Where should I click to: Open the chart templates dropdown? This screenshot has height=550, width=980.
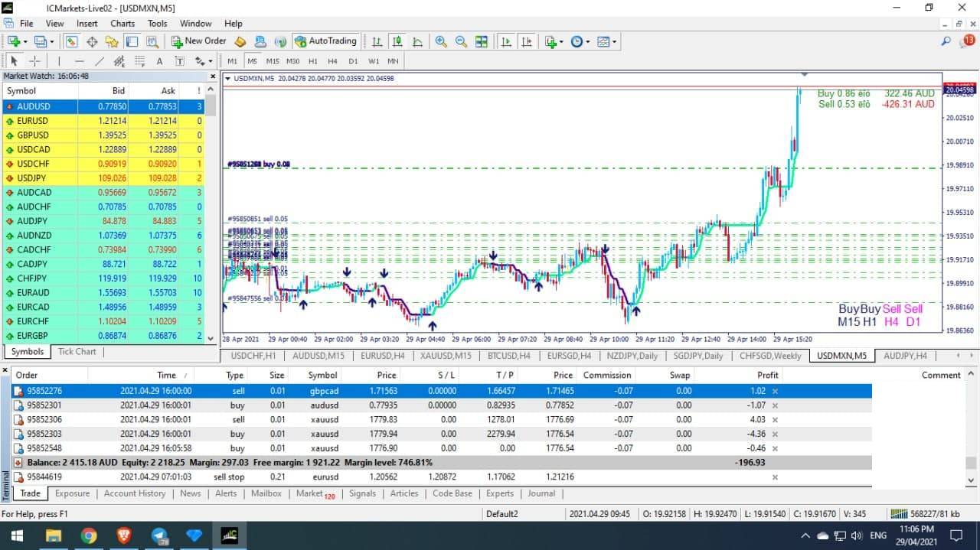[606, 41]
